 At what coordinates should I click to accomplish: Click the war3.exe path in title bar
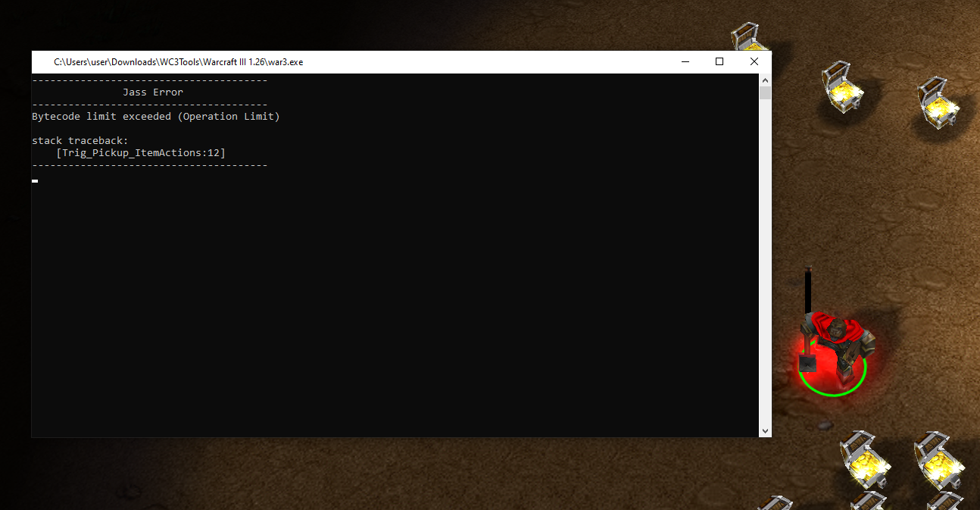point(178,62)
